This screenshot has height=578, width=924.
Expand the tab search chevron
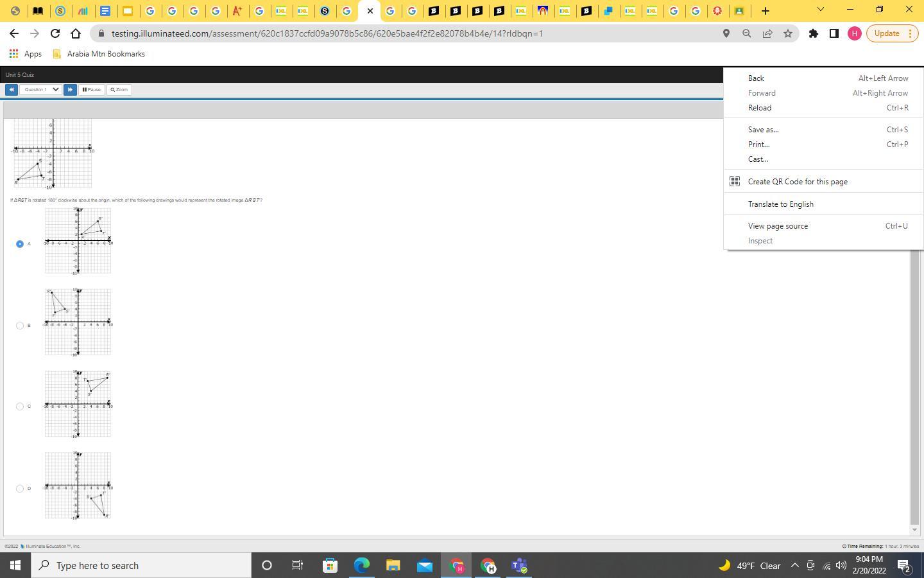pos(820,10)
